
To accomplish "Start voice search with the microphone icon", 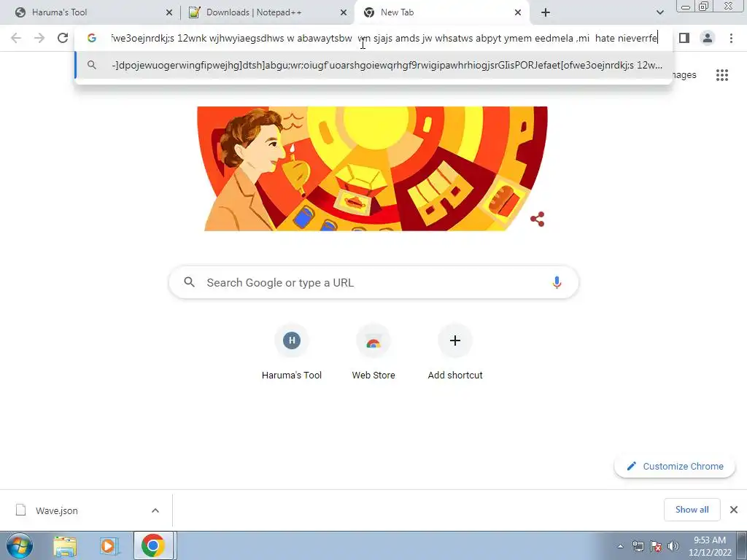I will 557,282.
